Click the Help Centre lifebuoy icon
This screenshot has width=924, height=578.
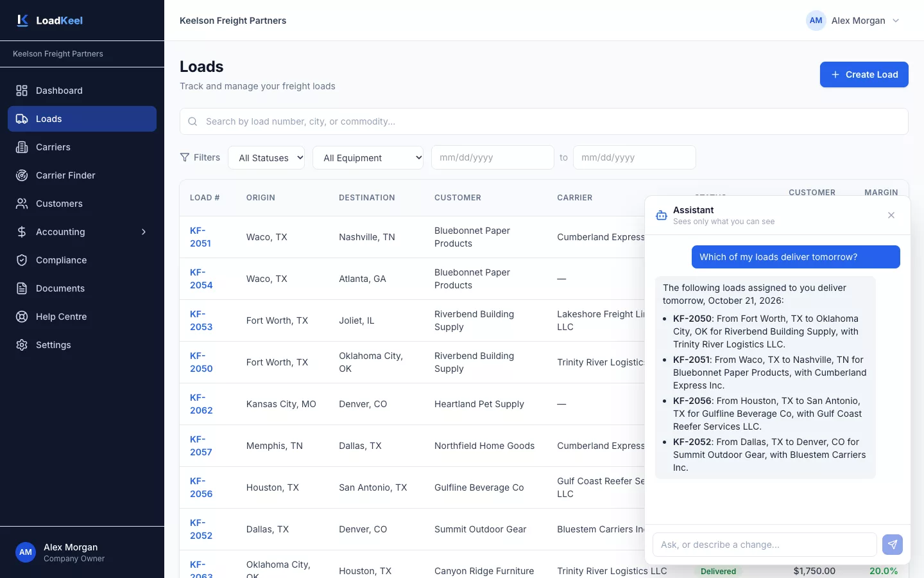coord(22,317)
